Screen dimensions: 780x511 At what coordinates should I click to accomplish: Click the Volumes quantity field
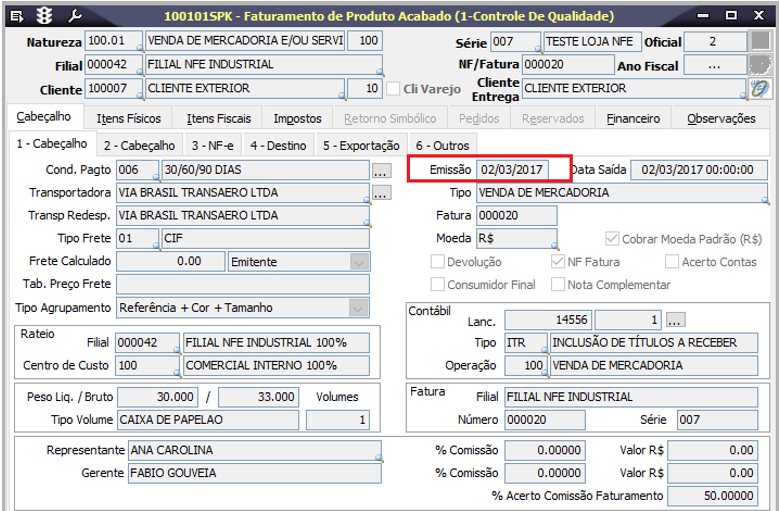pyautogui.click(x=337, y=419)
